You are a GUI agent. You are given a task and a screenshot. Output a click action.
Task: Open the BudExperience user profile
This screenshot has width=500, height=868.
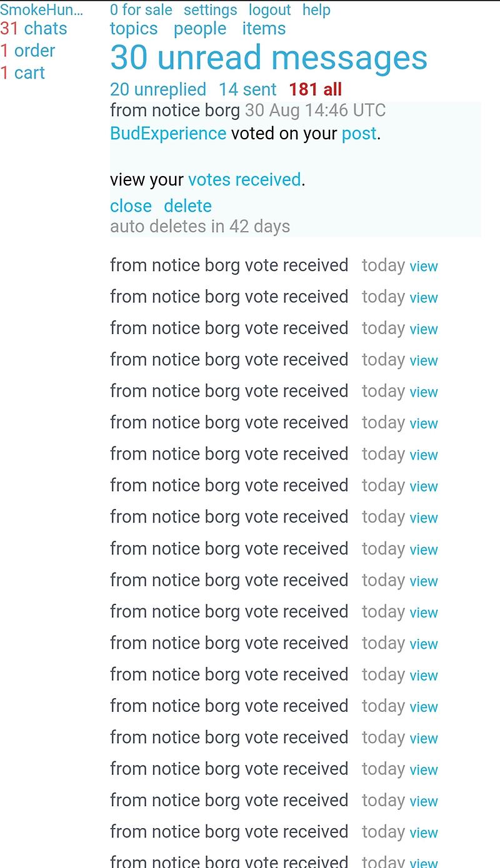167,133
